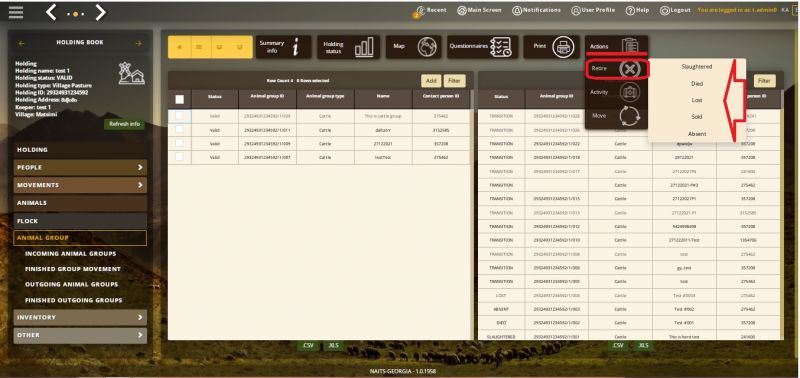The width and height of the screenshot is (800, 378).
Task: Open ANIMALS in sidebar
Action: [x=80, y=203]
